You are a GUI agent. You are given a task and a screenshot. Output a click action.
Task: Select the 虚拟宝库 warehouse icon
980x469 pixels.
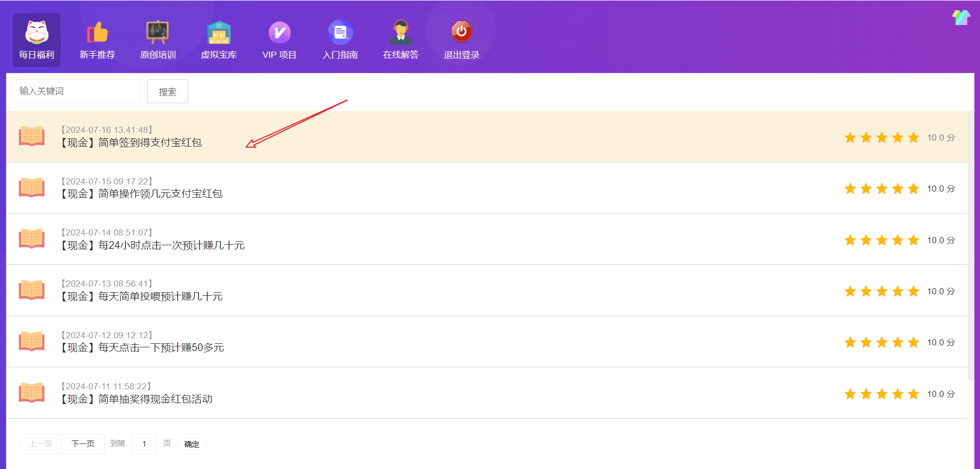click(x=218, y=33)
